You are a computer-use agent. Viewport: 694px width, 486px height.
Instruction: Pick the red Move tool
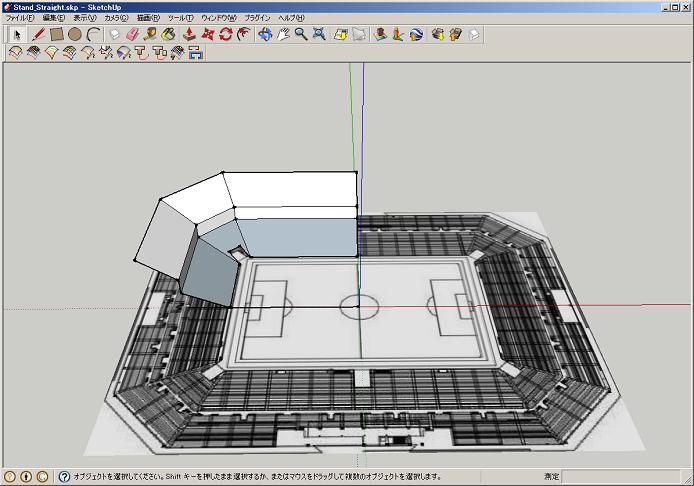[208, 34]
